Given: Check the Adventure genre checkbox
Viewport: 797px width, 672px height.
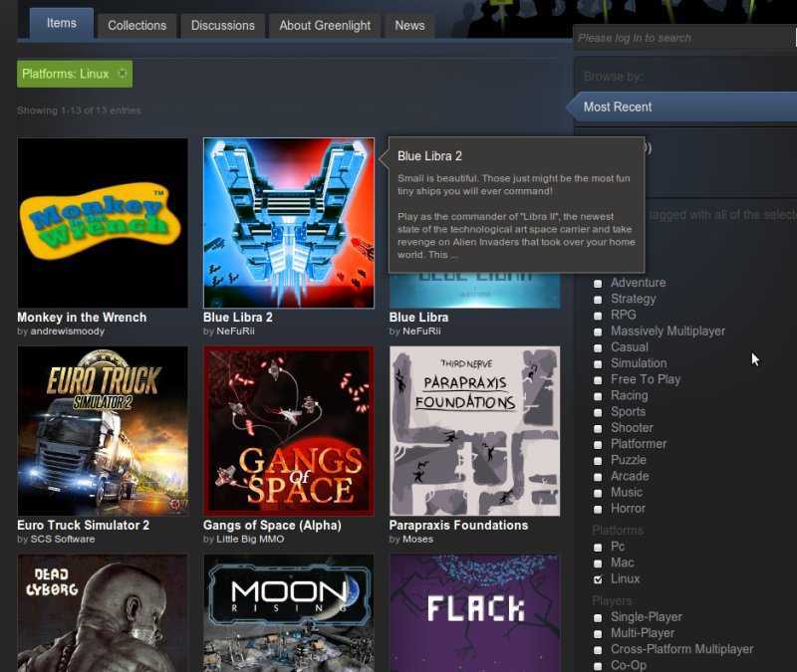Looking at the screenshot, I should click(x=598, y=284).
